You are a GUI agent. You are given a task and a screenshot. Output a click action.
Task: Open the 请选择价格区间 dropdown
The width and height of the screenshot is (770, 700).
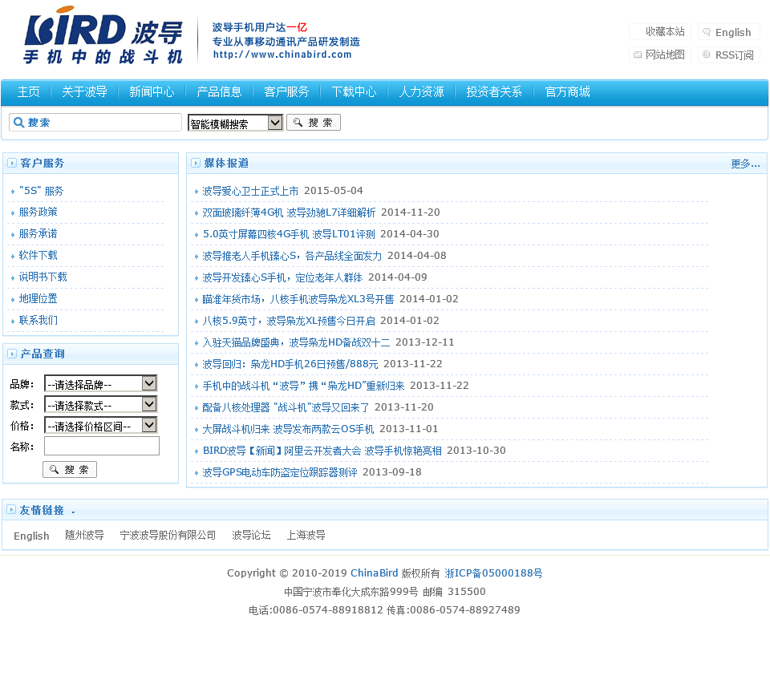(x=101, y=425)
